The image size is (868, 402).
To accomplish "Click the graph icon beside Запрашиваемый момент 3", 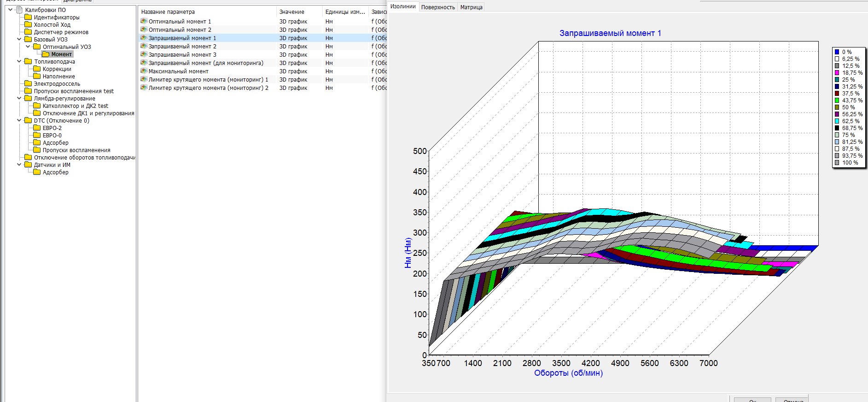I will point(144,54).
